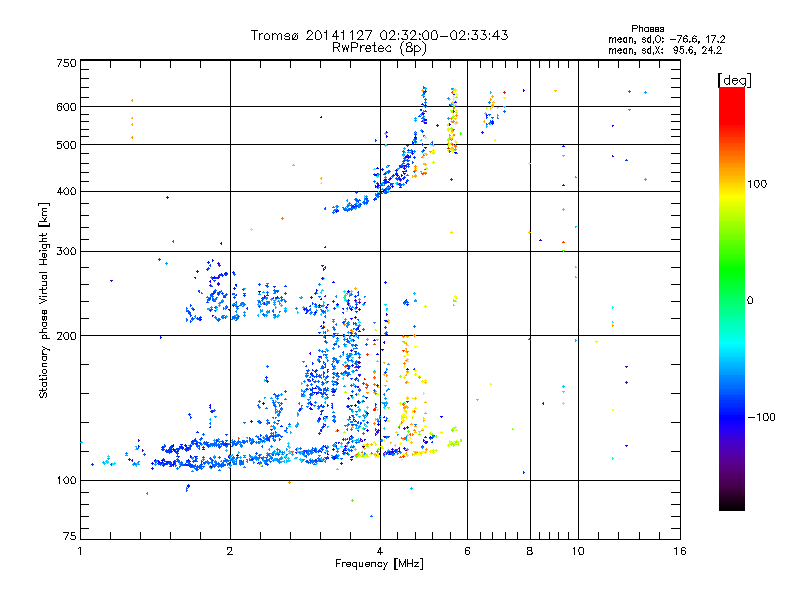Click the x-axis title 'Frequency [MHz]'
800x600 pixels.
[x=379, y=564]
